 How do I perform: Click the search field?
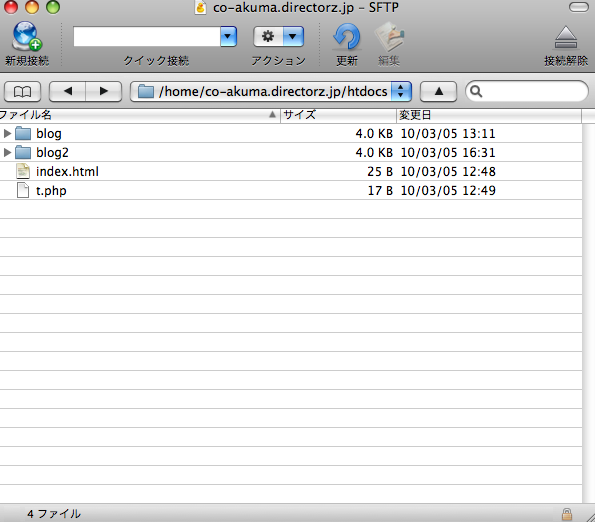click(x=527, y=91)
